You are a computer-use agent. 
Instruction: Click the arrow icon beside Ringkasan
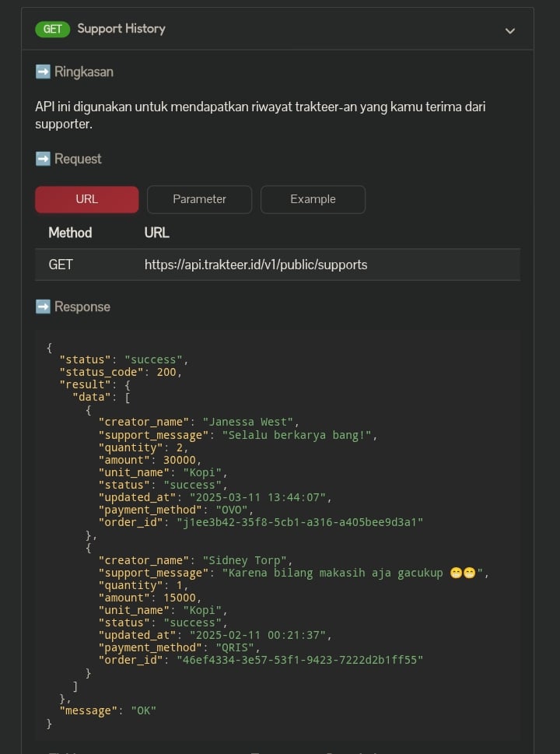[43, 72]
